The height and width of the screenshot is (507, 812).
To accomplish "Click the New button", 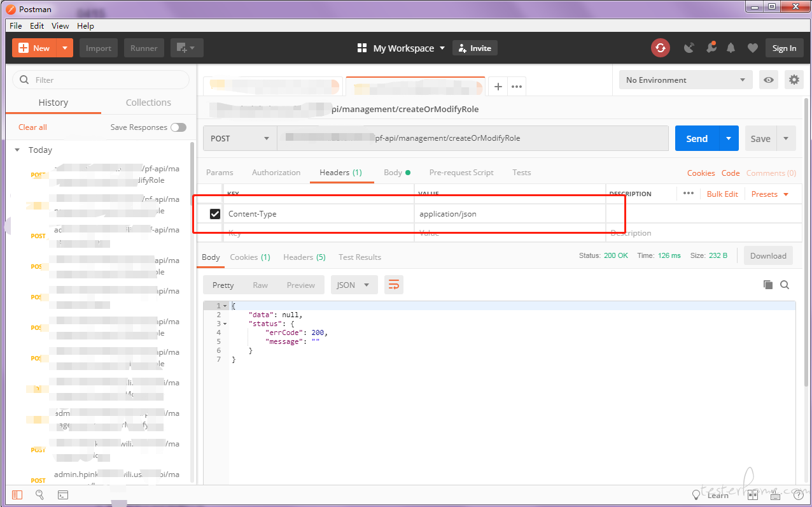I will click(x=35, y=48).
